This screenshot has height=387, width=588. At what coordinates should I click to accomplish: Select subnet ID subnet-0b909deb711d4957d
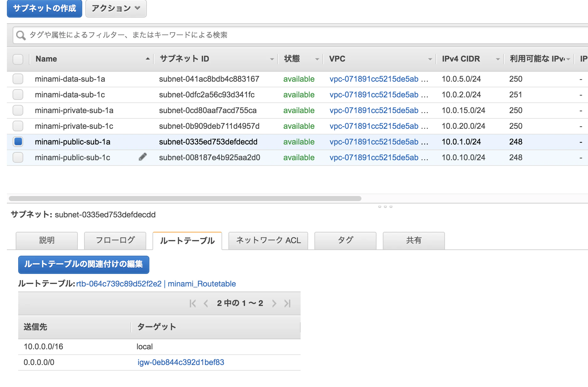click(209, 126)
